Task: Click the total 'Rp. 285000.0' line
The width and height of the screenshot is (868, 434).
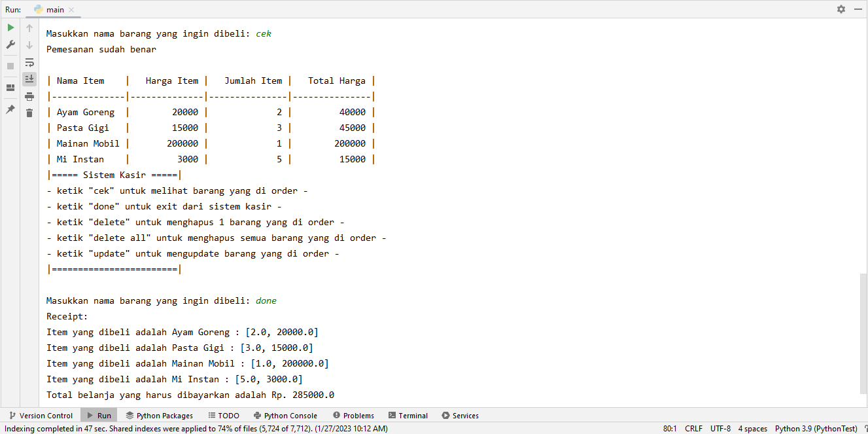Action: 190,395
